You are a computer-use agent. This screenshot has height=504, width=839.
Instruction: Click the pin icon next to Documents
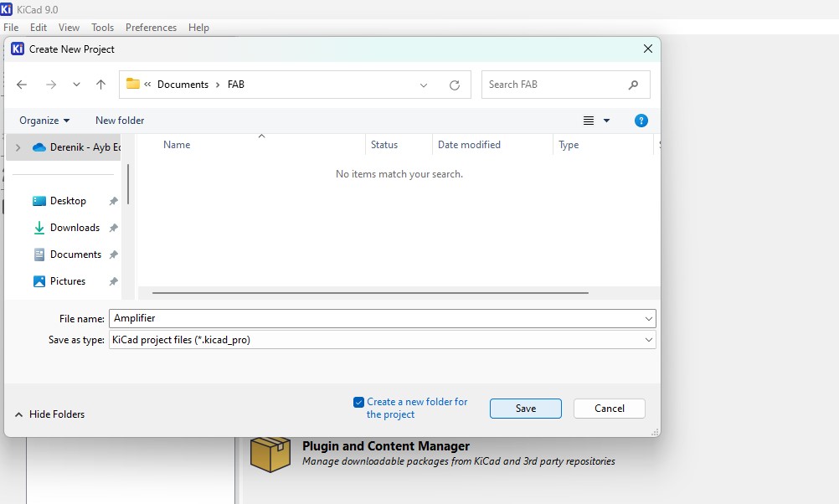pyautogui.click(x=113, y=255)
